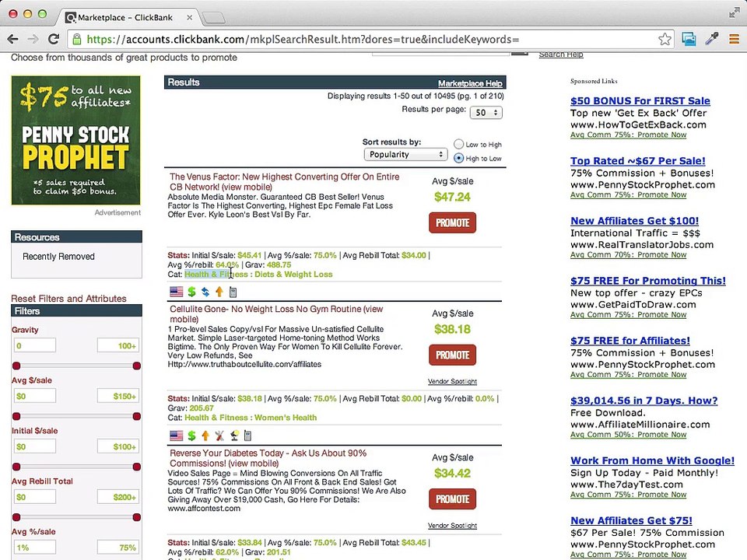The image size is (747, 560).
Task: Click the $75 FREE For Promoting This! link
Action: point(648,281)
